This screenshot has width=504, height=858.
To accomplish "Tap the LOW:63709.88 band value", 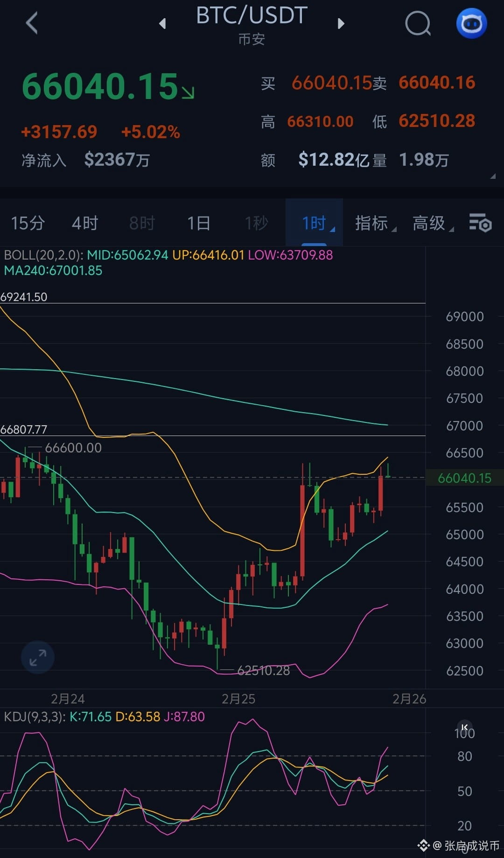I will pyautogui.click(x=290, y=255).
